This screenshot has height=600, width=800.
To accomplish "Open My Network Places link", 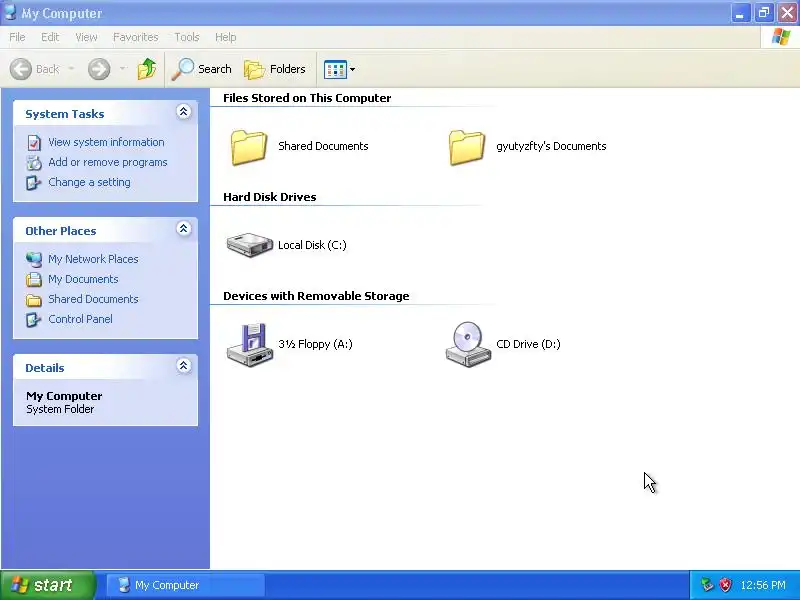I will [93, 259].
